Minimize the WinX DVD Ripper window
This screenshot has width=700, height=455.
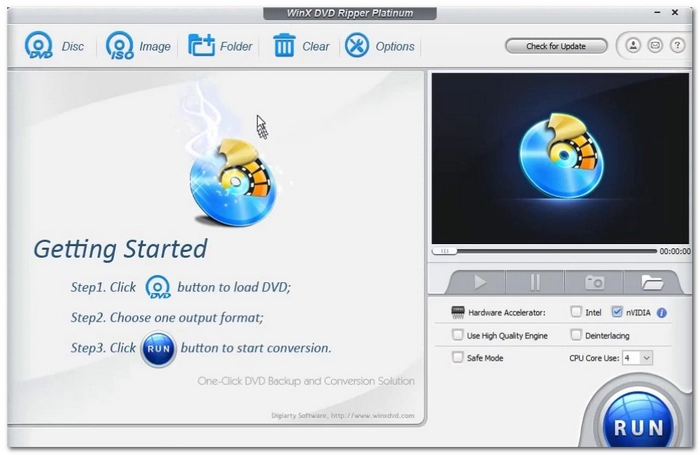[657, 13]
